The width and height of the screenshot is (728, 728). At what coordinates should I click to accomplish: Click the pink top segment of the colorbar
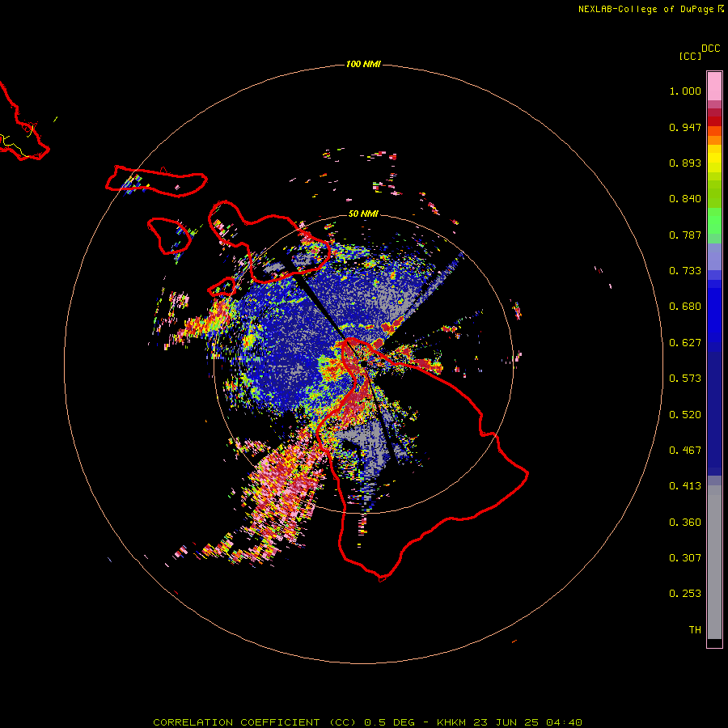pyautogui.click(x=714, y=87)
